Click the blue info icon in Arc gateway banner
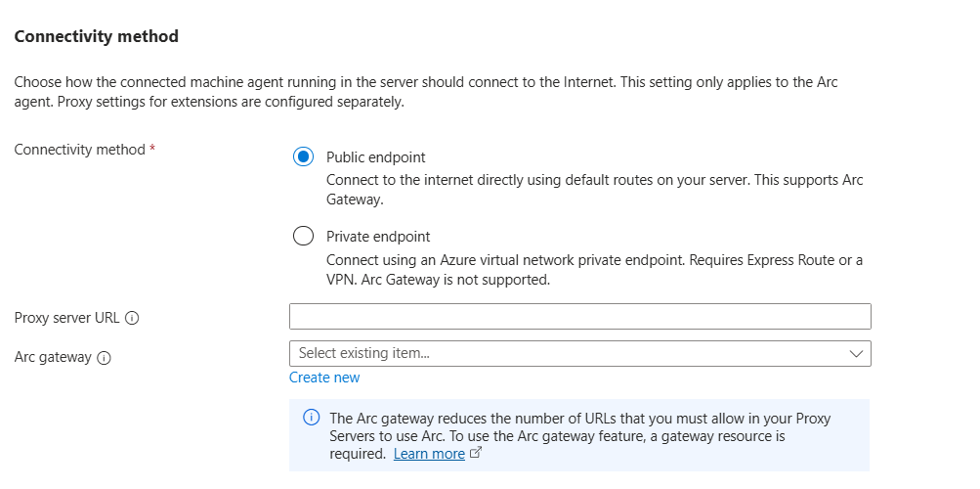The height and width of the screenshot is (489, 980). [312, 418]
